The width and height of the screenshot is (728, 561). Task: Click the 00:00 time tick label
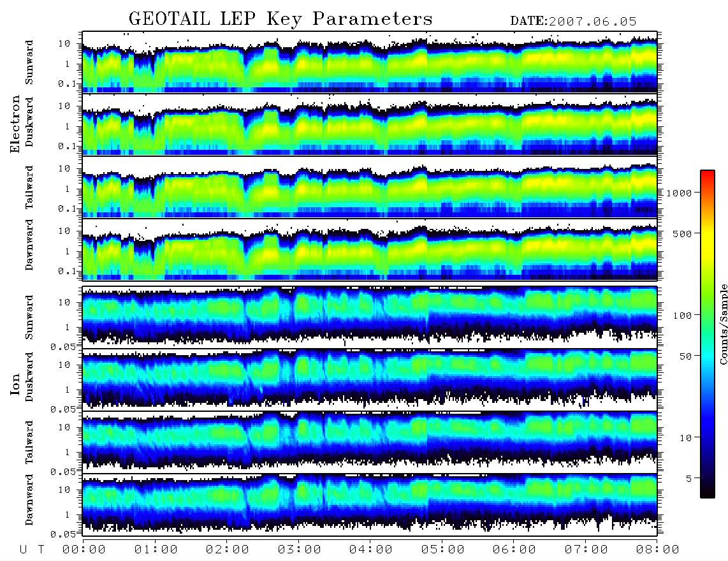point(84,550)
